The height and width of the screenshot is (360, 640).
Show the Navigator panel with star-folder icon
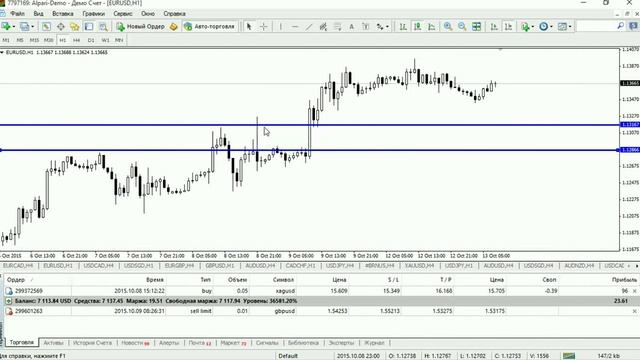click(75, 27)
